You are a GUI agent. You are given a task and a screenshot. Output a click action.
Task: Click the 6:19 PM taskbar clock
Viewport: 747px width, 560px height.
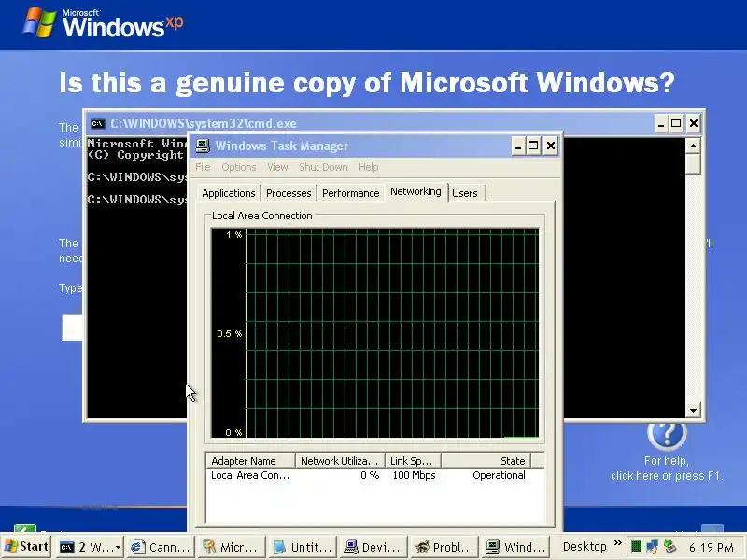711,547
